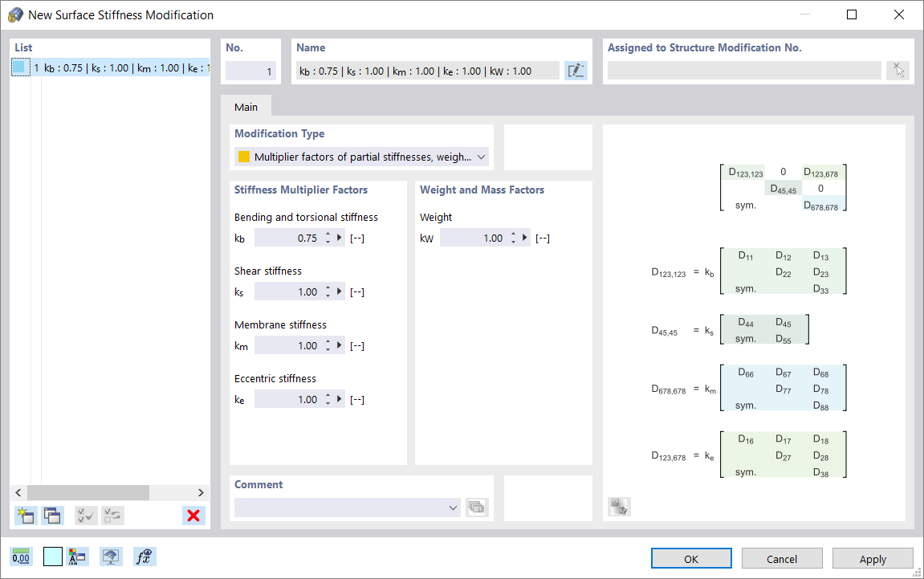Click the comment manager icon beside Comment field
The height and width of the screenshot is (579, 924).
(476, 507)
